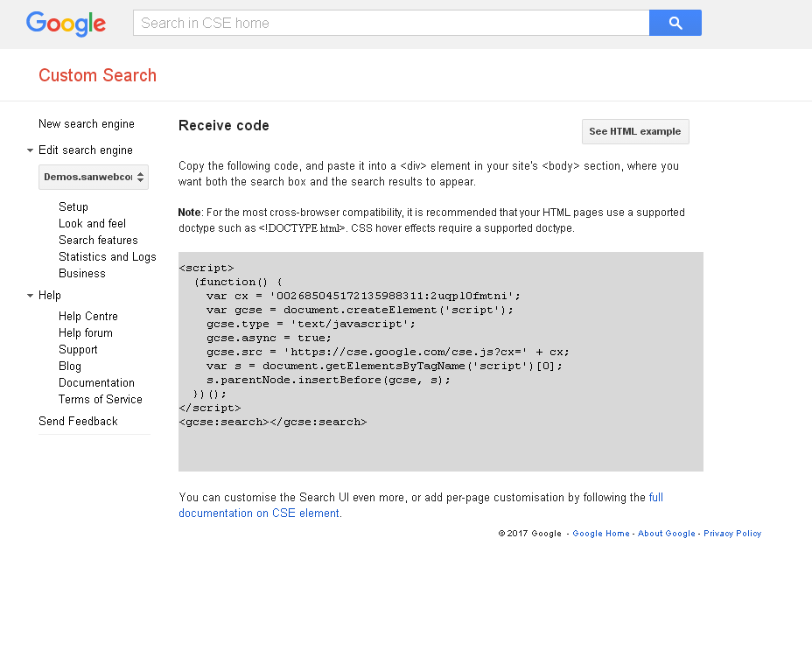Click the See HTML example button

[x=635, y=131]
